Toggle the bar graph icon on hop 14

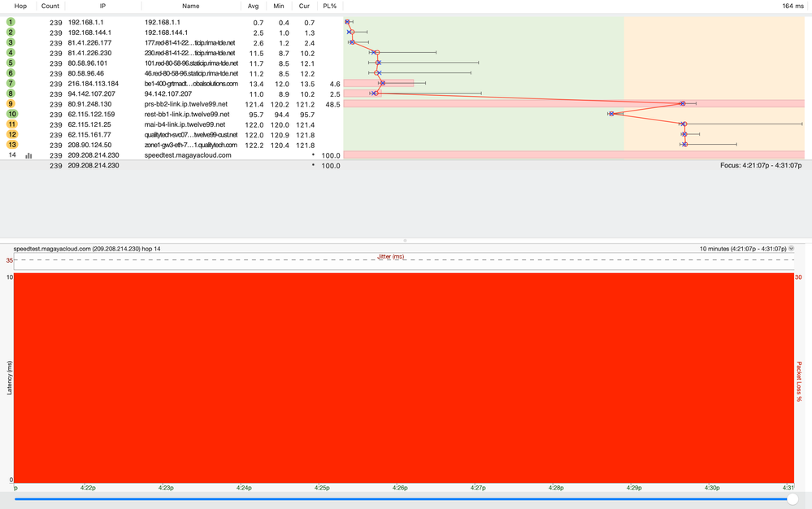[28, 154]
